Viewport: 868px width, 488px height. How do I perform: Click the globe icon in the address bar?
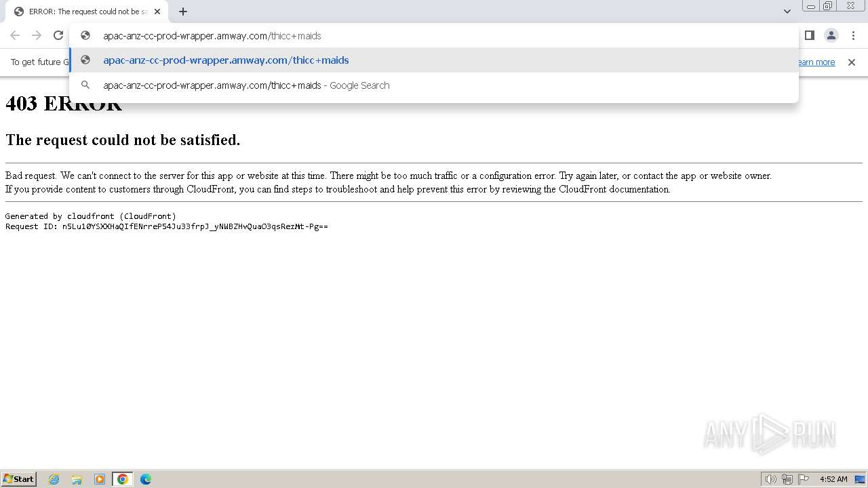click(x=85, y=35)
